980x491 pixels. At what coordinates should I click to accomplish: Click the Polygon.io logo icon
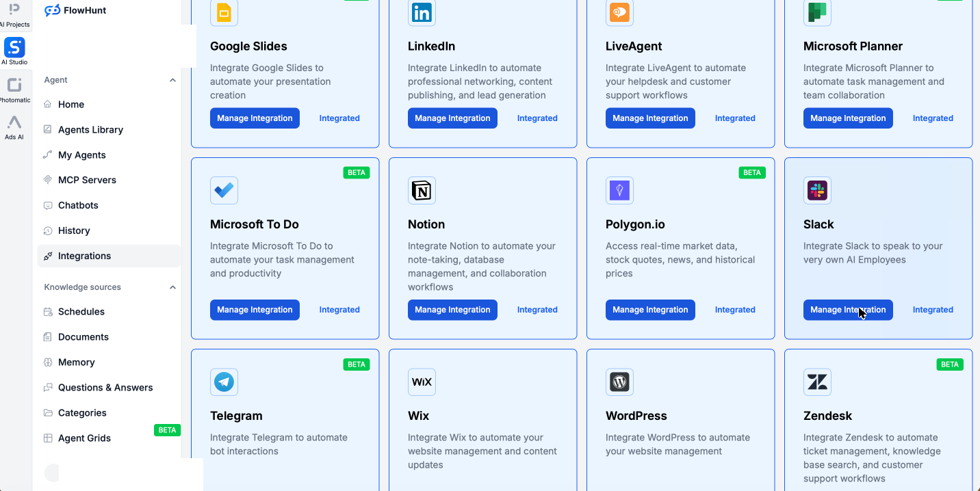pos(619,191)
